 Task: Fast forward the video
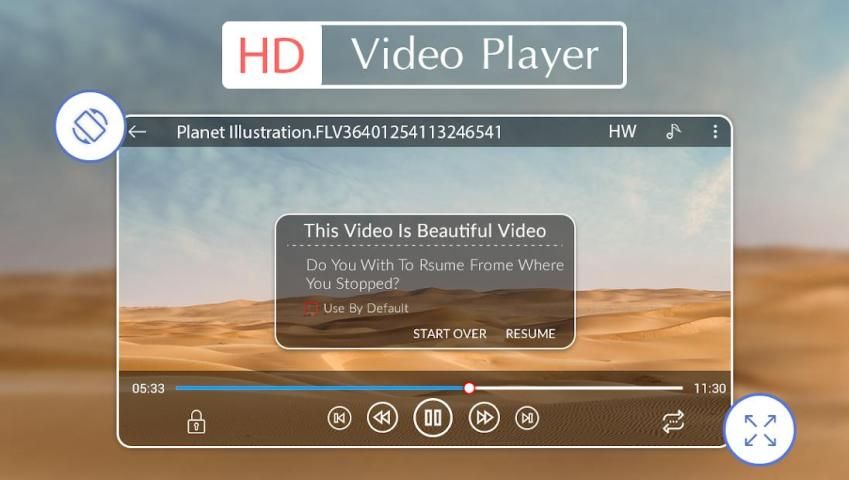coord(484,418)
